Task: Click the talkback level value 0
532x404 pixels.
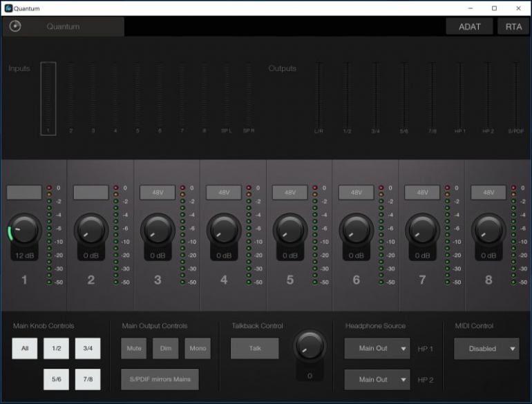Action: click(310, 376)
